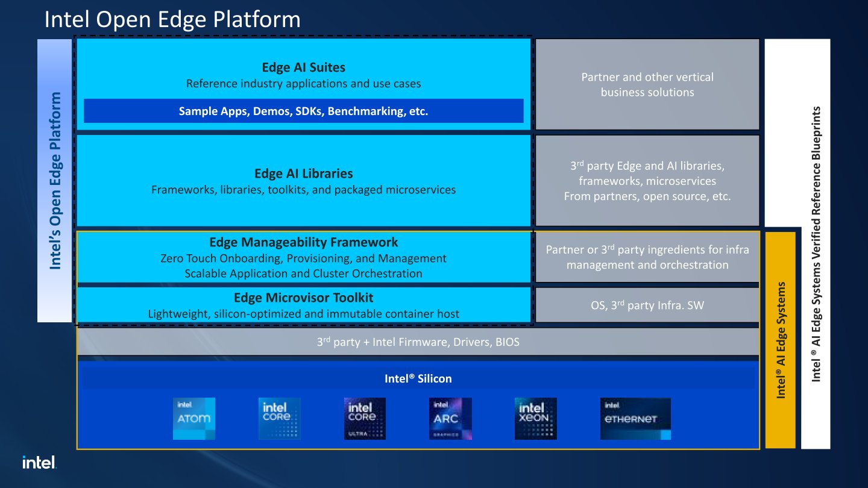Image resolution: width=868 pixels, height=488 pixels.
Task: Click the Intel Atom badge
Action: tap(194, 418)
